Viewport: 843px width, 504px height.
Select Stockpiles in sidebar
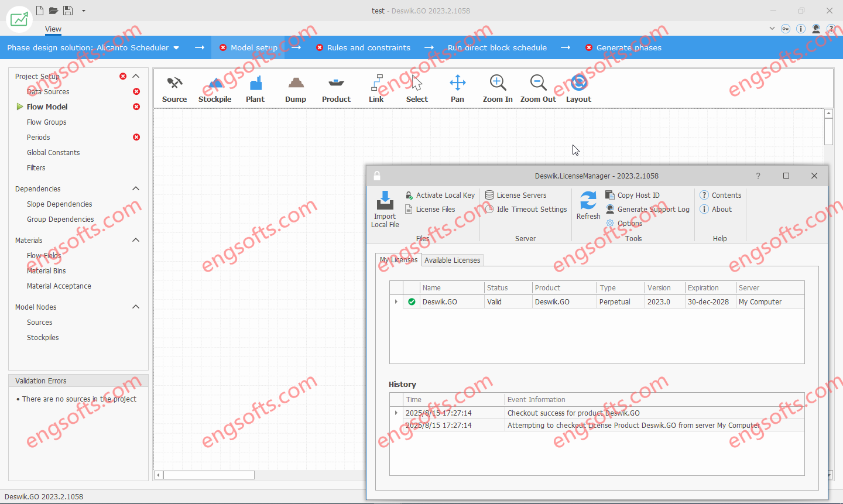point(42,337)
